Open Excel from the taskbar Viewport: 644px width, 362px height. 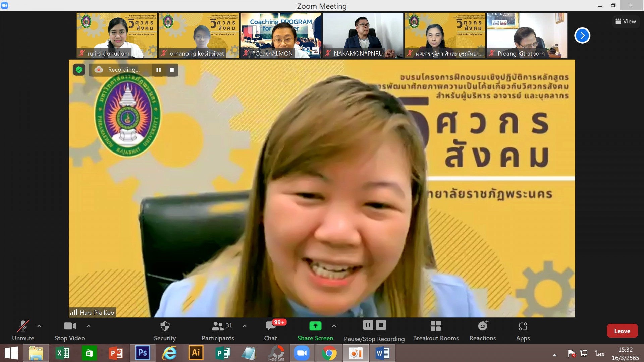click(62, 353)
